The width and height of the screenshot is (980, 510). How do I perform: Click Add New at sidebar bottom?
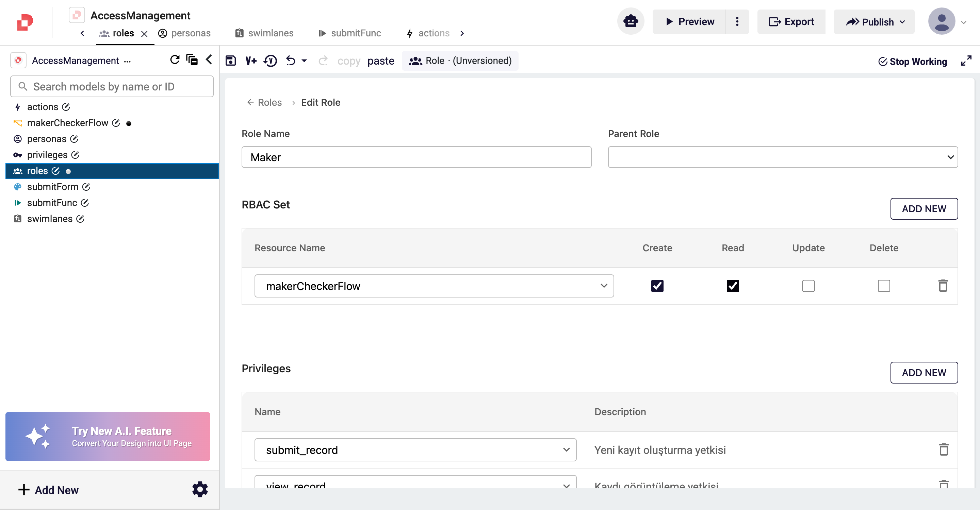(x=48, y=490)
